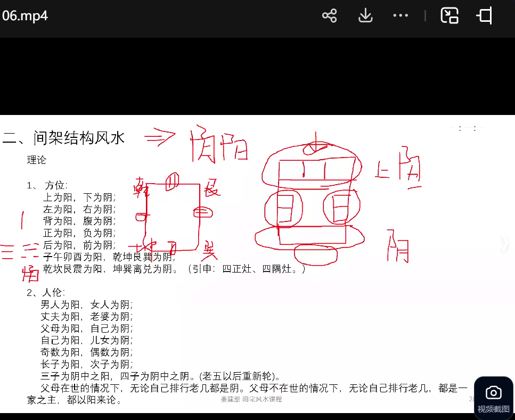Click the line 奇数为阳，偶数为阴
This screenshot has height=420, width=515.
(x=87, y=352)
